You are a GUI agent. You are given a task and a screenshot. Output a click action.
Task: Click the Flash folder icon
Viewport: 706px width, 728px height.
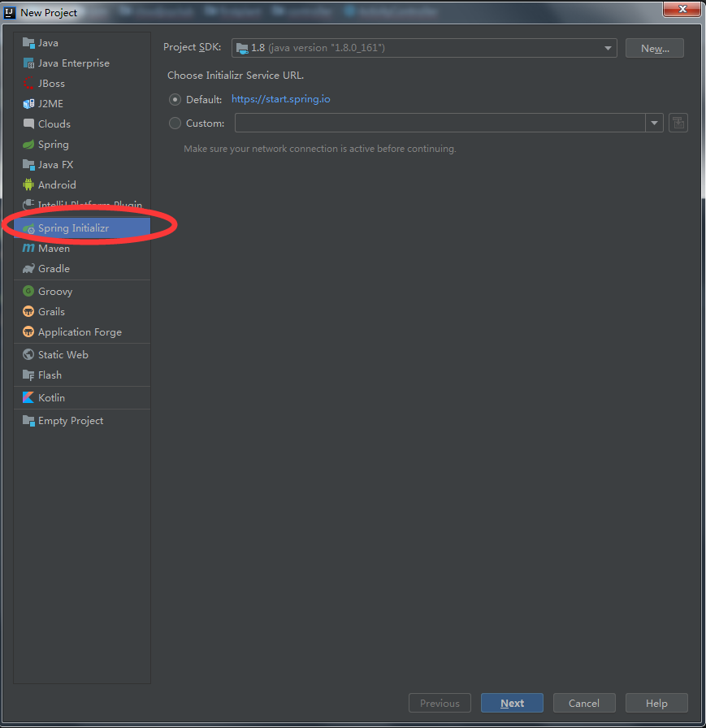[28, 375]
